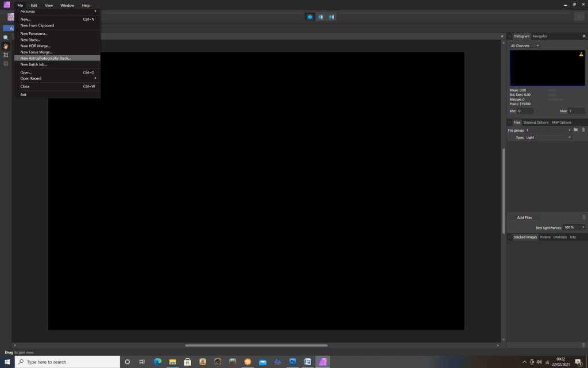Select the Crop tool in left toolbar
This screenshot has height=368, width=588.
coord(6,55)
